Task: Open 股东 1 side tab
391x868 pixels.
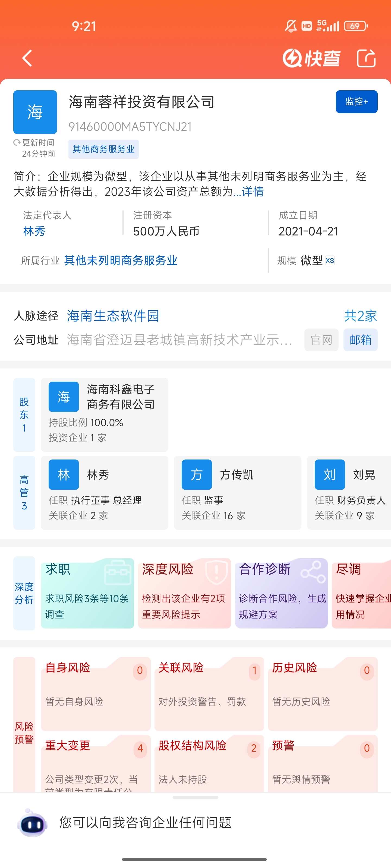Action: tap(24, 414)
